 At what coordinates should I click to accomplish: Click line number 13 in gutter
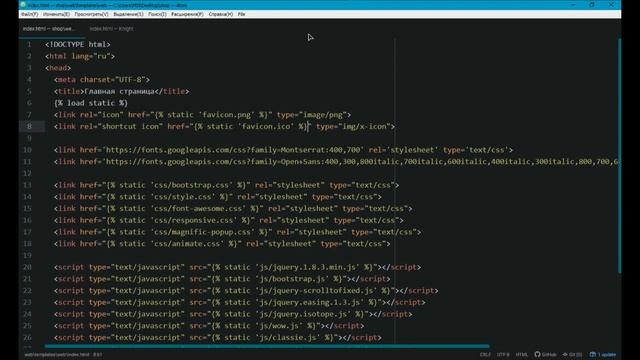[27, 185]
